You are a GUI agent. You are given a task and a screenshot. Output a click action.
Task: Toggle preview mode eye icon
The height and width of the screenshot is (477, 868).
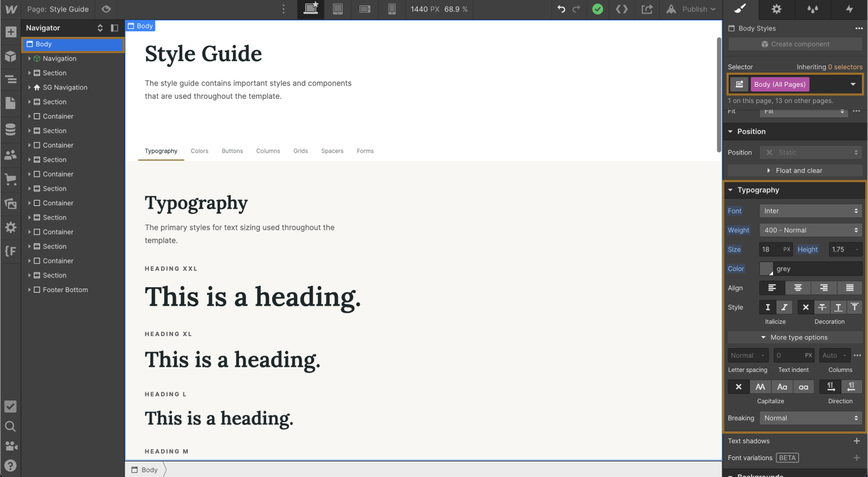(x=106, y=9)
